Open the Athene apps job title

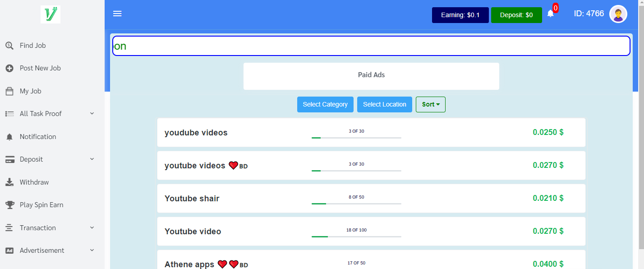point(189,264)
